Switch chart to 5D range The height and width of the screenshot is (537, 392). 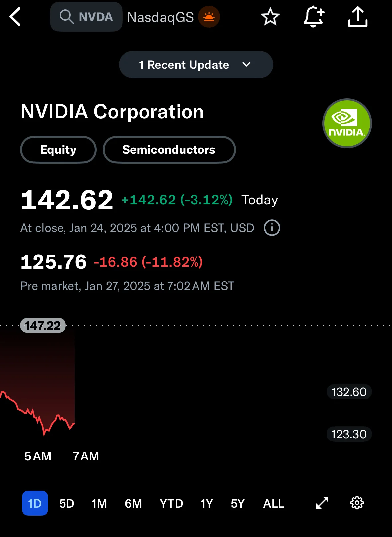(x=67, y=503)
